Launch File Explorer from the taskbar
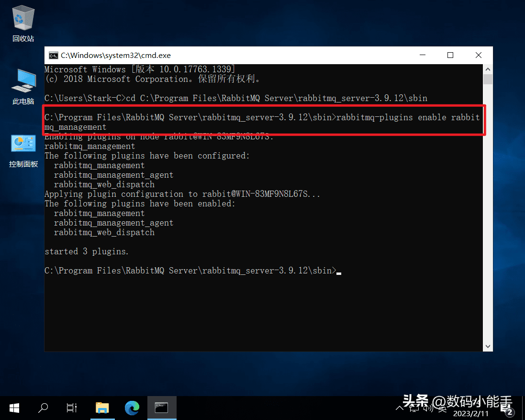This screenshot has height=420, width=525. click(x=102, y=408)
